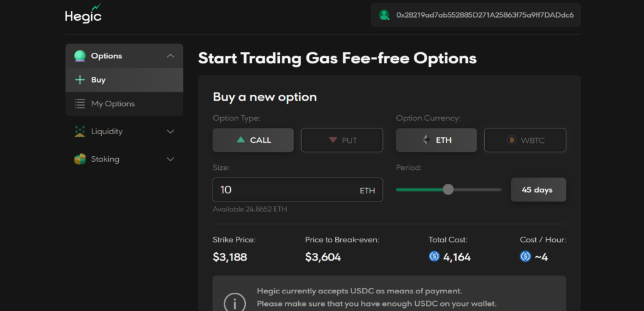
Task: Click the Staking coins icon
Action: point(80,159)
